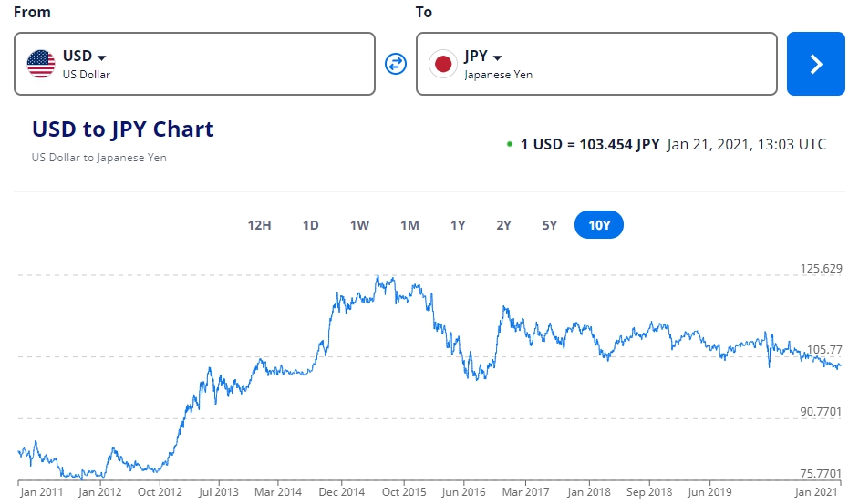
Task: Click the USD to JPY Chart heading
Action: click(123, 129)
